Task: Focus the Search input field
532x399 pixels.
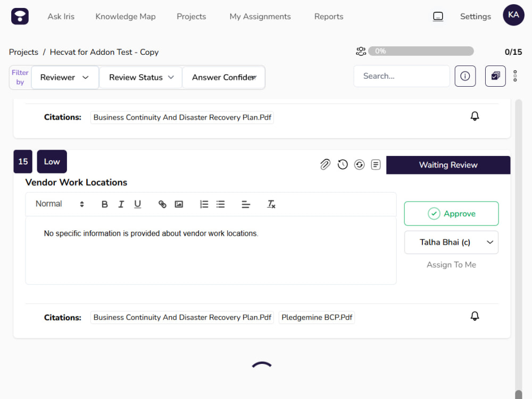Action: tap(402, 76)
